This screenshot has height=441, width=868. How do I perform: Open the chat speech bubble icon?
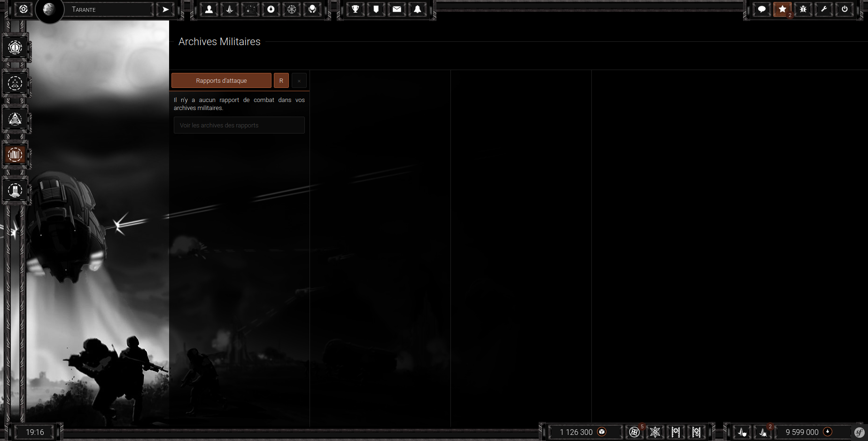click(x=762, y=9)
